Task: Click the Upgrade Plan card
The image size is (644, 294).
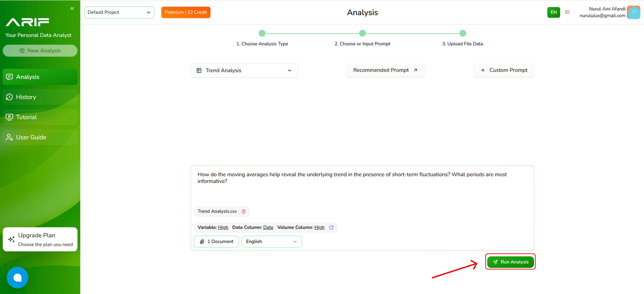Action: point(40,239)
